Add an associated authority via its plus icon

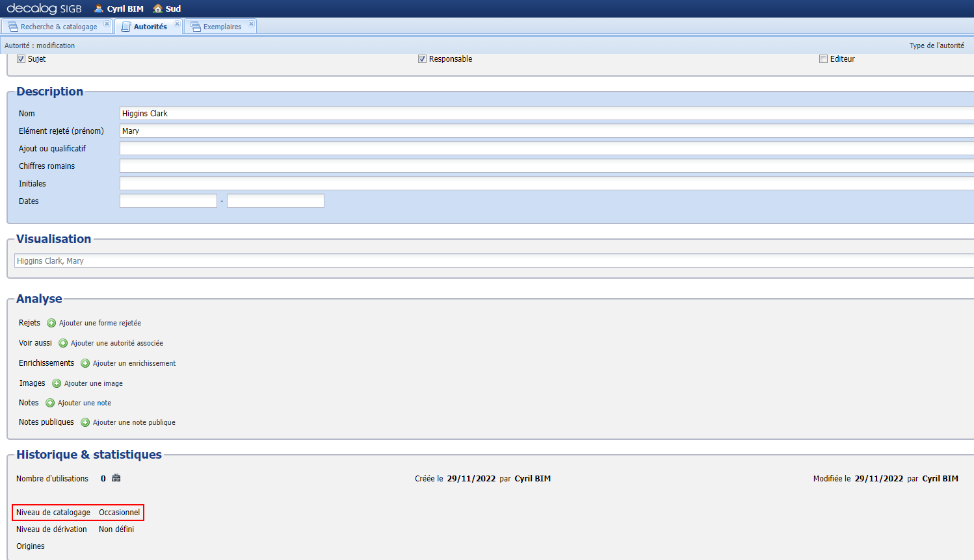pos(63,343)
